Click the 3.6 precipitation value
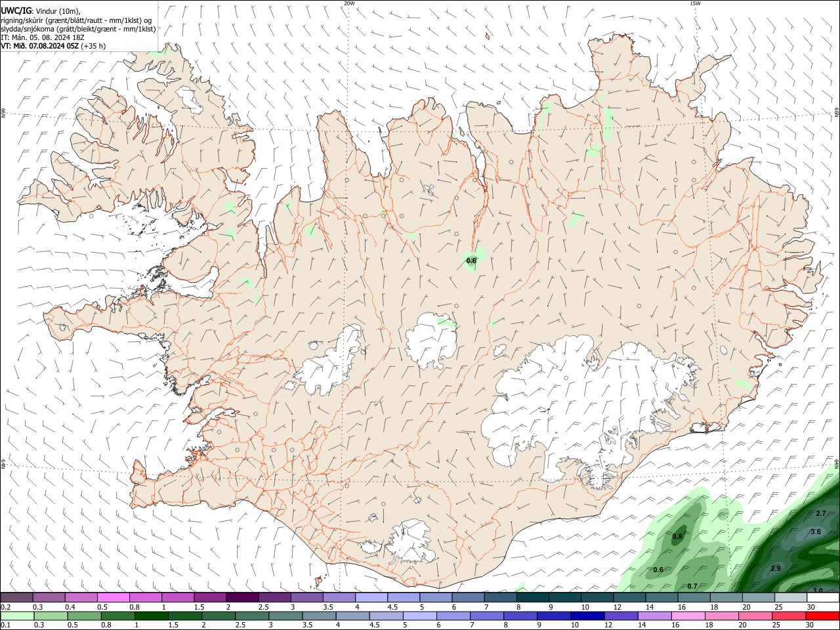This screenshot has height=630, width=840. tap(816, 532)
